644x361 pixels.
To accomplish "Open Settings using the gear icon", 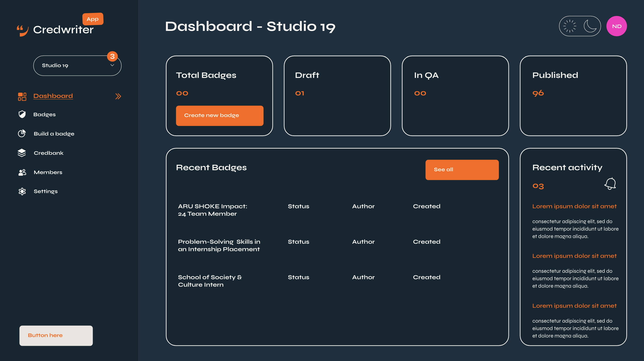I will point(22,191).
